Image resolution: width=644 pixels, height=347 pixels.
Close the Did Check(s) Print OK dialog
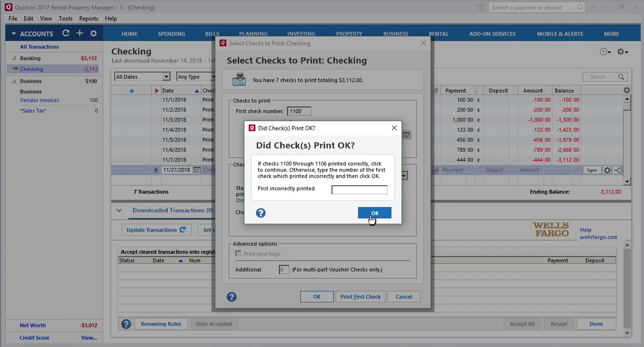394,128
